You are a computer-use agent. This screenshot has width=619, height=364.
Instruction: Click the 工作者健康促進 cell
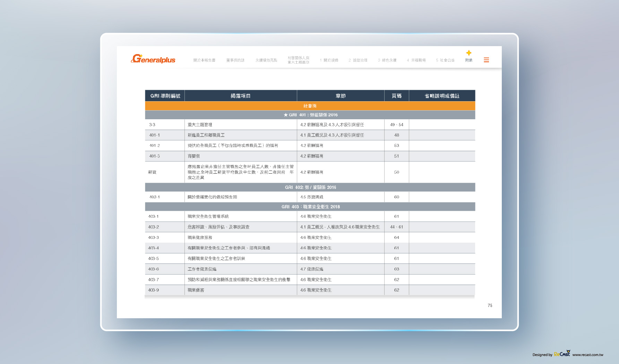[241, 269]
